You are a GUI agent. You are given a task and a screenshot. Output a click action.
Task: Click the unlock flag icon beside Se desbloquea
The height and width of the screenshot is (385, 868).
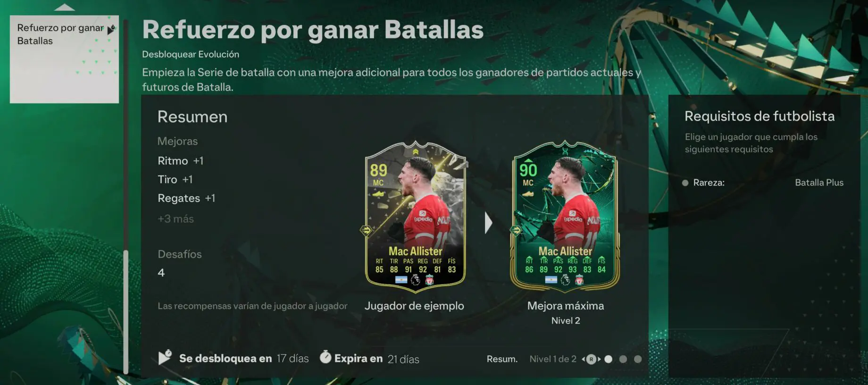click(x=165, y=357)
